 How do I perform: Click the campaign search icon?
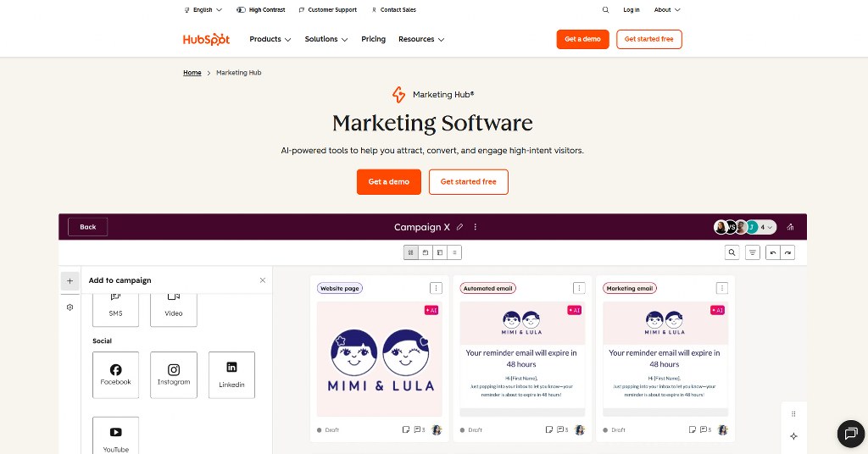(732, 252)
